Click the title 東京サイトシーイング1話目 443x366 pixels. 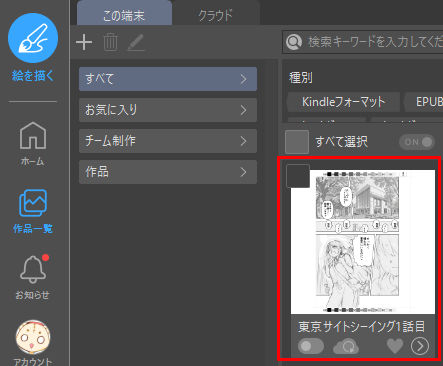tap(362, 326)
